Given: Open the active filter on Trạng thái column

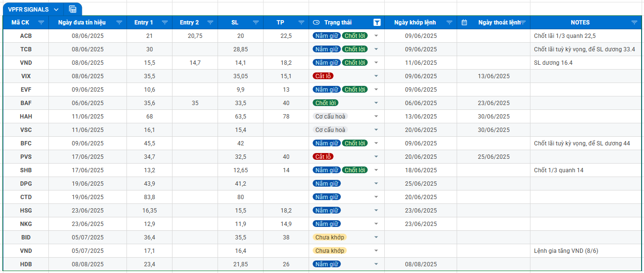Looking at the screenshot, I should 377,23.
